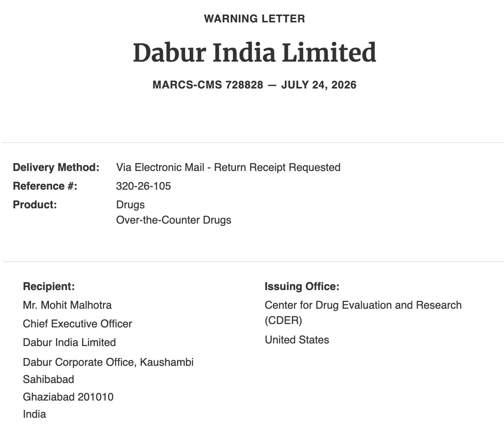The image size is (504, 436).
Task: Click Dabur Corporate Office, Kaushambi address
Action: tap(108, 362)
